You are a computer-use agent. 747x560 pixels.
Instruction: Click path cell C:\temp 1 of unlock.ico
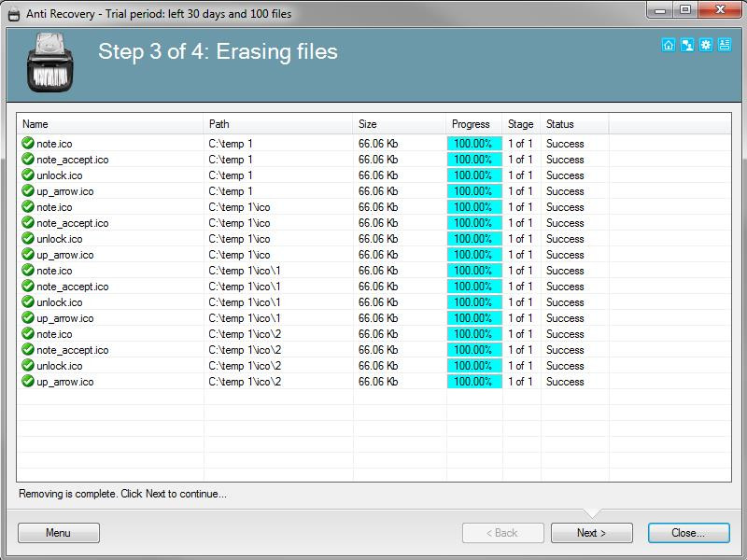point(231,175)
